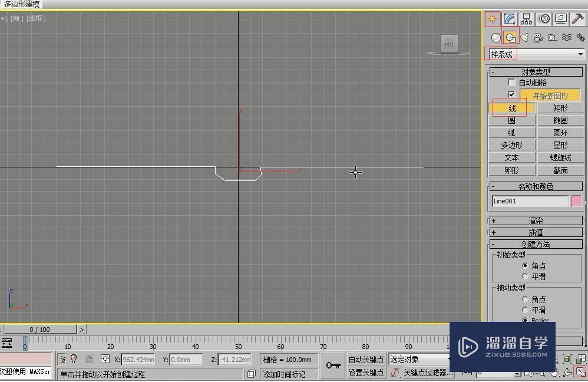Open the Display command panel tab
Screen dimensions: 588x382
(561, 18)
